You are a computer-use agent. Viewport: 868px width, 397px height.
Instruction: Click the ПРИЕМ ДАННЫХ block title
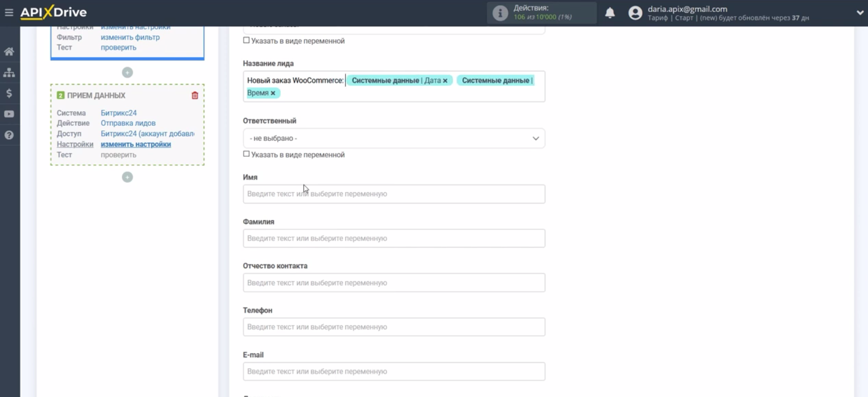96,95
